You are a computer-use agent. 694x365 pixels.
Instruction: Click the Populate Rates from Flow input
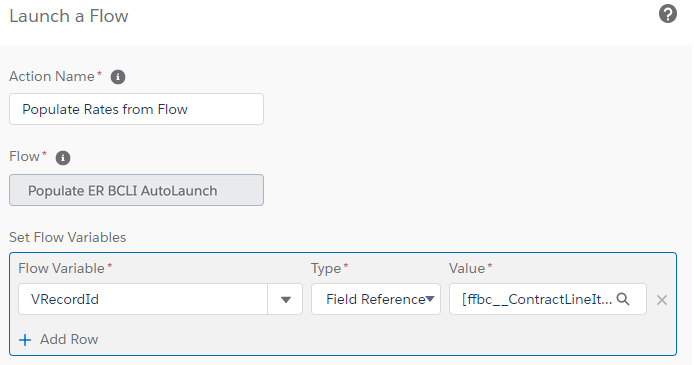pyautogui.click(x=136, y=109)
